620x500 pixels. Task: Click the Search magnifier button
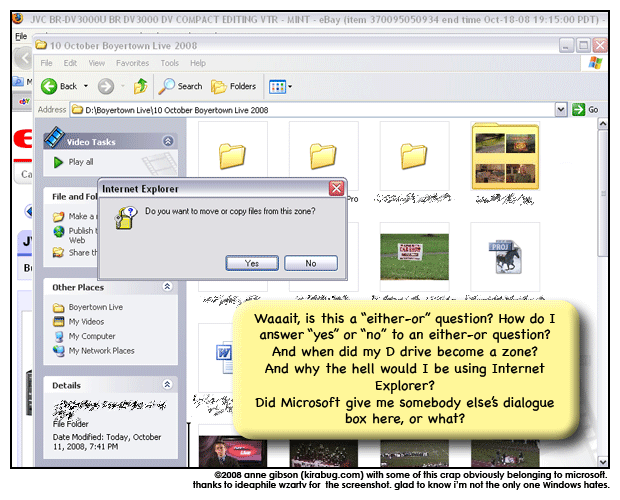pyautogui.click(x=180, y=86)
